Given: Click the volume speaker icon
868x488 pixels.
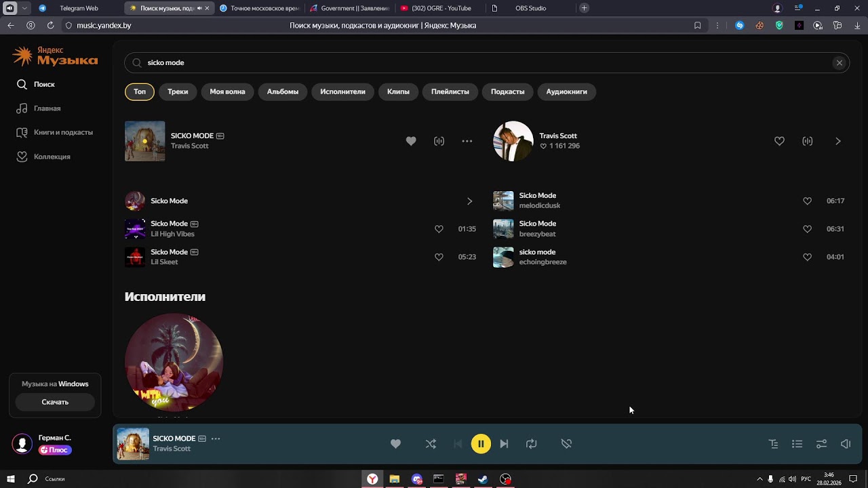Looking at the screenshot, I should [846, 444].
